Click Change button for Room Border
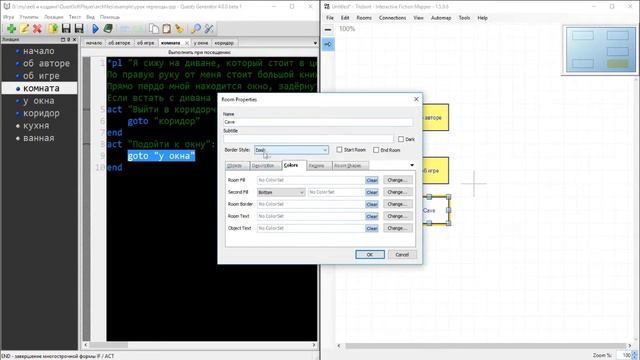Screen dimensions: 640x360 click(x=398, y=204)
